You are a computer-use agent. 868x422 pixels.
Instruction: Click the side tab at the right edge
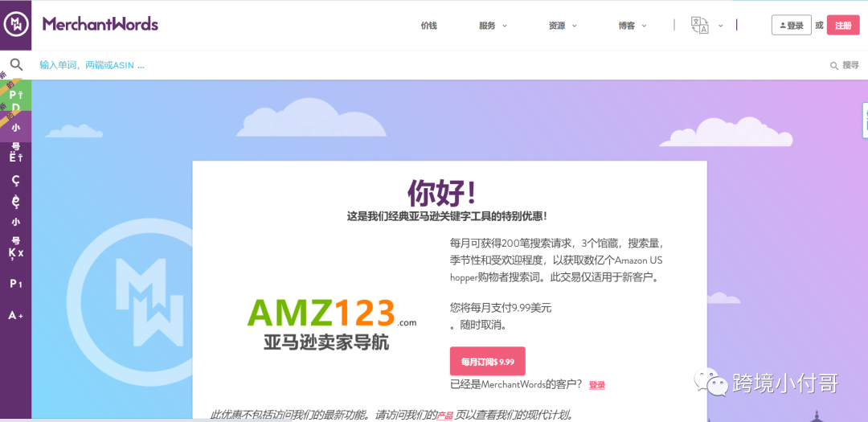[x=865, y=120]
